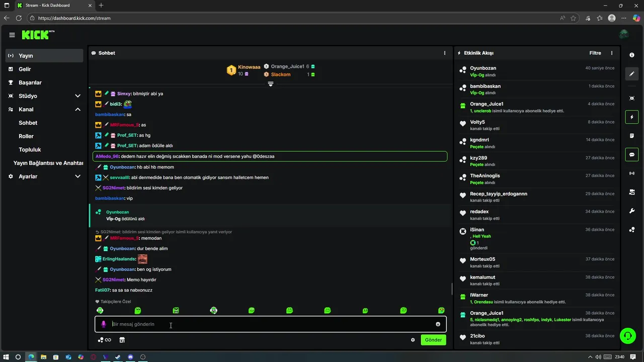644x362 pixels.
Task: Click Orange_Juice1 in the leaderboard
Action: click(287, 66)
